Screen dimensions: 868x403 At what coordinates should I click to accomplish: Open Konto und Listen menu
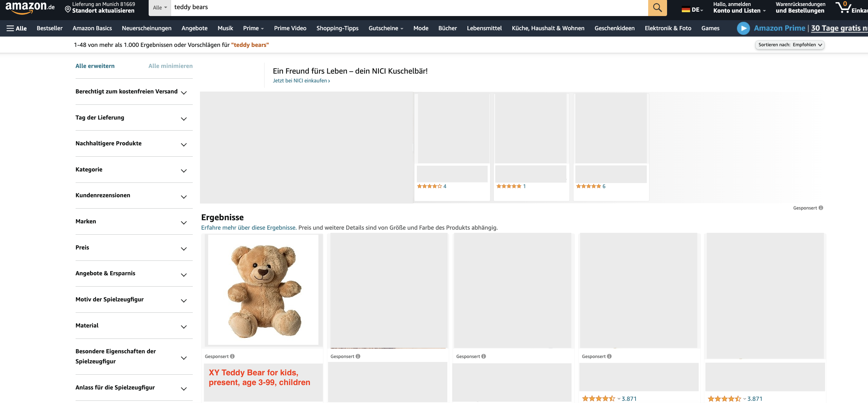tap(739, 8)
